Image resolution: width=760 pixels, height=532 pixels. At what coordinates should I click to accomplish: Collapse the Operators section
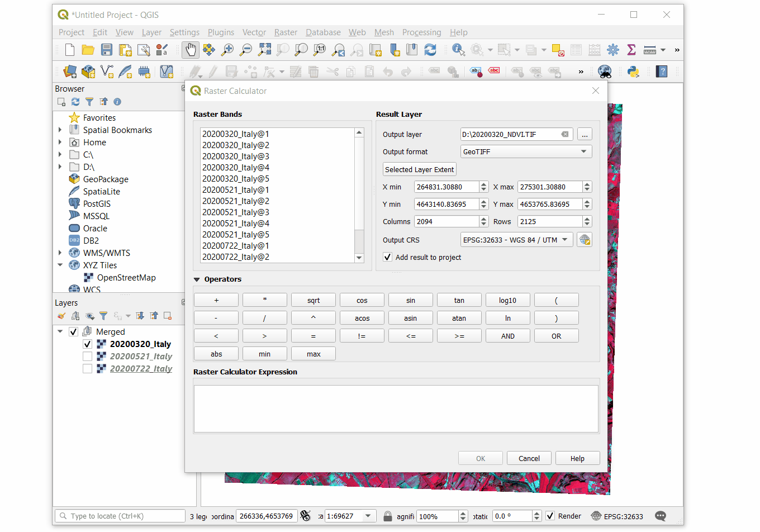[x=197, y=279]
